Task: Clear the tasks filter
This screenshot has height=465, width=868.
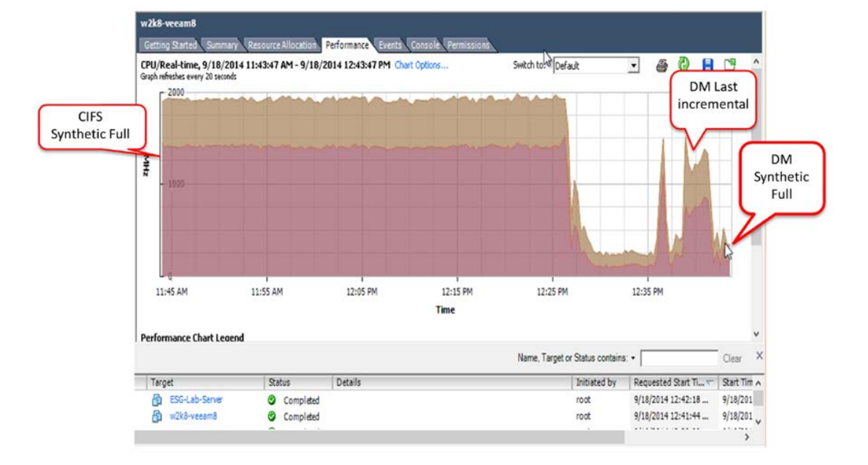Action: pos(732,359)
